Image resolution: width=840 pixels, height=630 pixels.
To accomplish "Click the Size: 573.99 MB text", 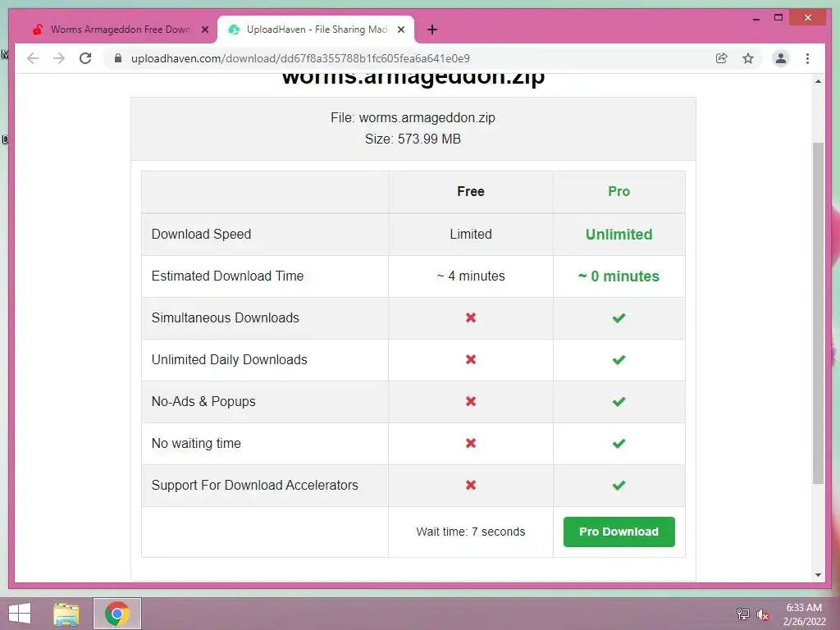I will pyautogui.click(x=413, y=139).
